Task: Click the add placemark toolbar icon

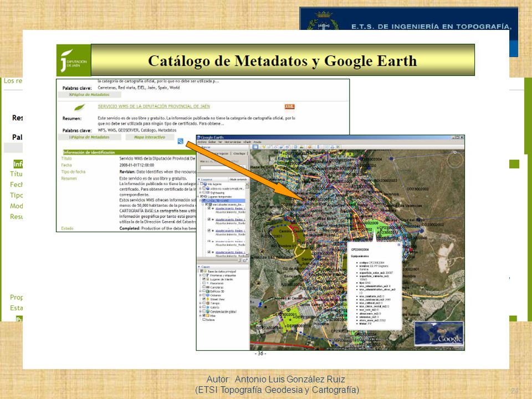Action: tap(264, 147)
